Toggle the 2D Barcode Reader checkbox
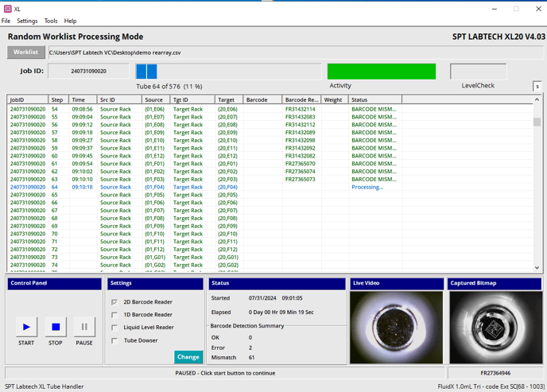 tap(115, 302)
